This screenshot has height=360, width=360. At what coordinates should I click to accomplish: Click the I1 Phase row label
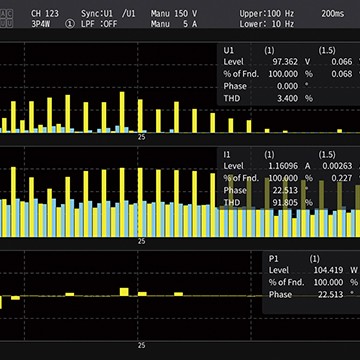click(x=235, y=190)
